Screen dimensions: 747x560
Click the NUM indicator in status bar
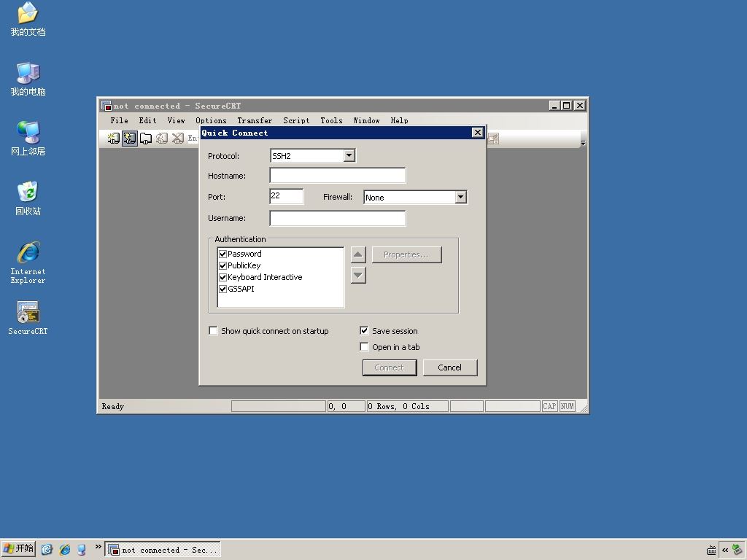pos(567,406)
